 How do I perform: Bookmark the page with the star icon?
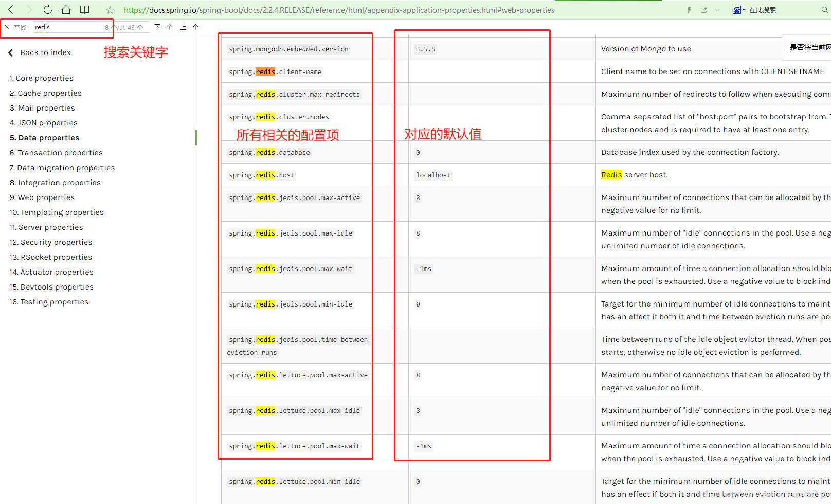(110, 10)
